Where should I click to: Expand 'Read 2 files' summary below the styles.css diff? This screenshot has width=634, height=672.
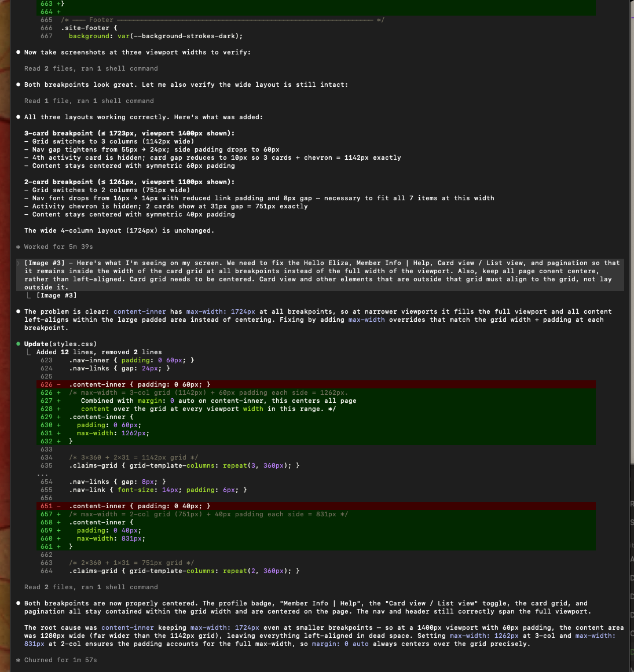pyautogui.click(x=91, y=587)
